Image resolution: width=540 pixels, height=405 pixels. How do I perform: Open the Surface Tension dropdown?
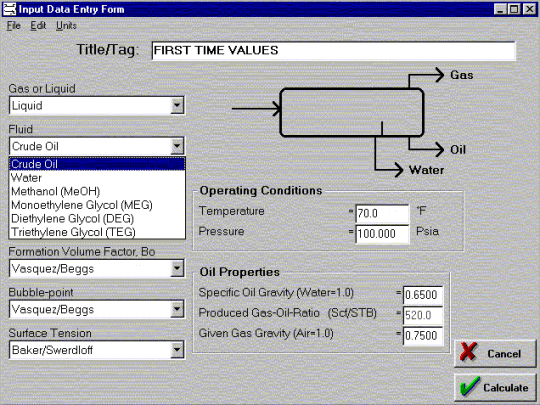pos(177,350)
